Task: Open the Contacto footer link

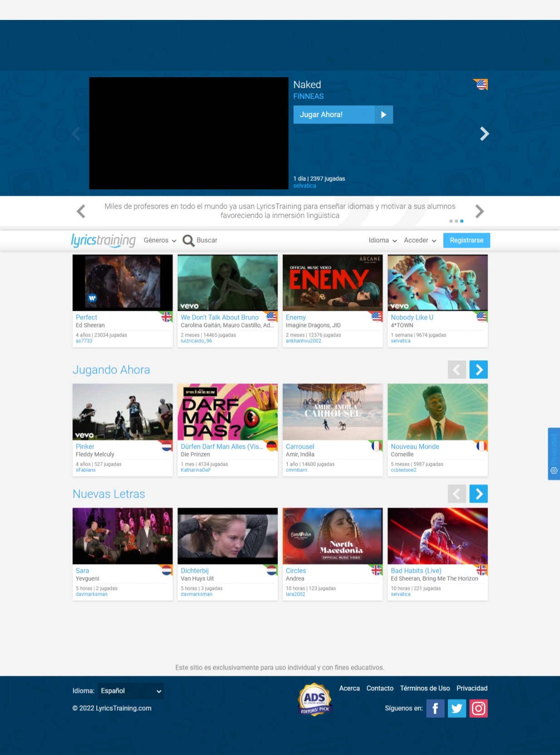Action: (380, 688)
